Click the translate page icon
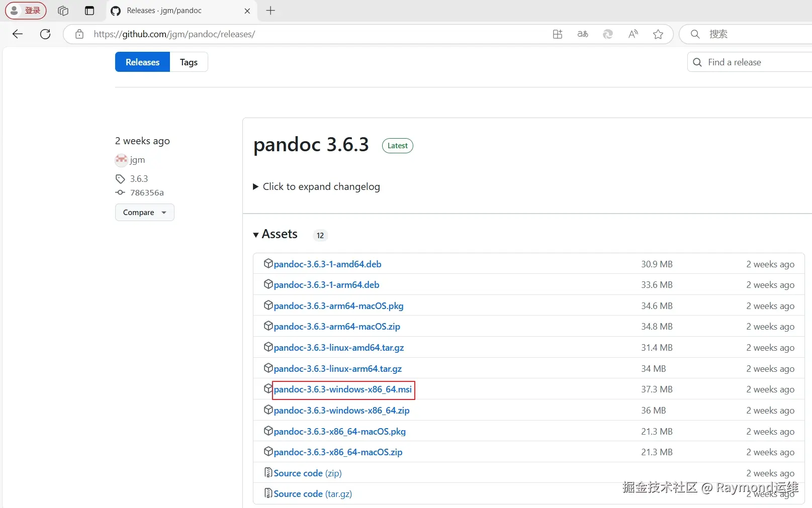The height and width of the screenshot is (508, 812). (x=583, y=34)
